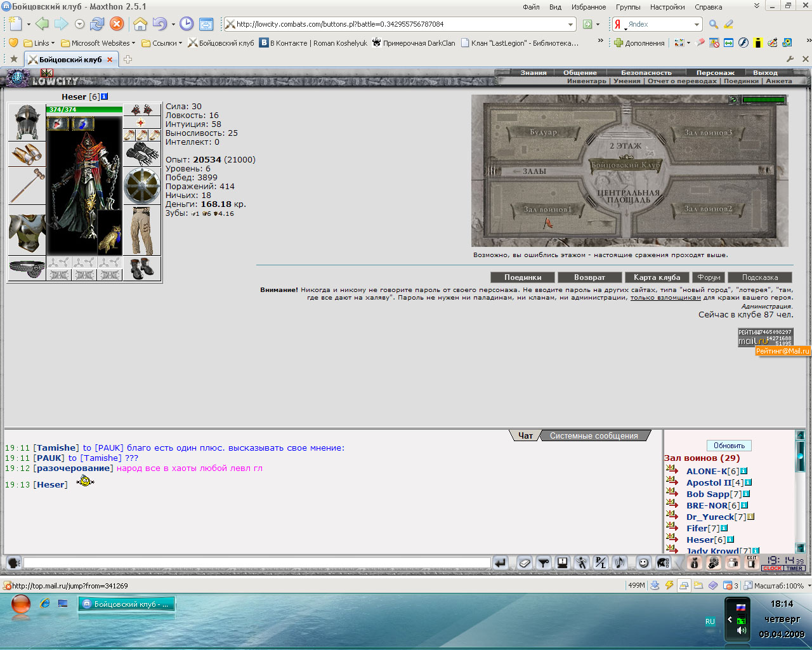Expand the favorites bar overflow chevron

click(x=600, y=42)
